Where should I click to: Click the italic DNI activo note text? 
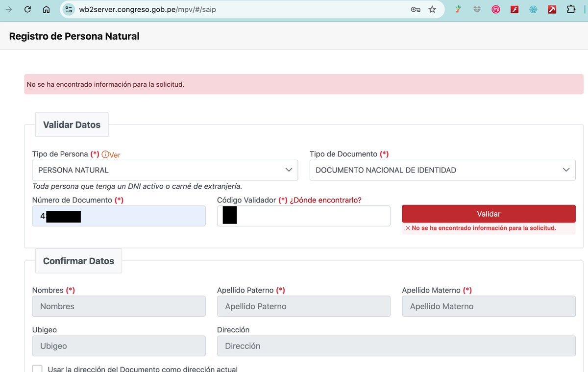(137, 186)
